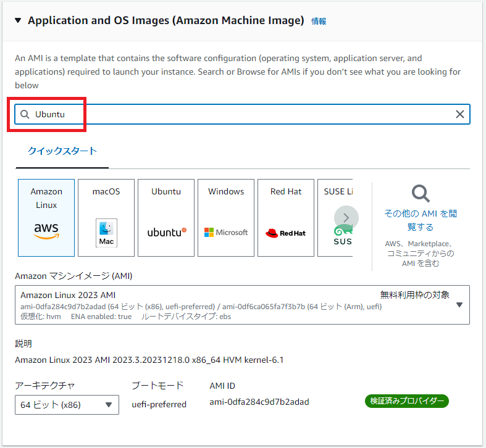Screen dimensions: 486x448
Task: Select the Amazon Linux AMI card
Action: coord(46,218)
